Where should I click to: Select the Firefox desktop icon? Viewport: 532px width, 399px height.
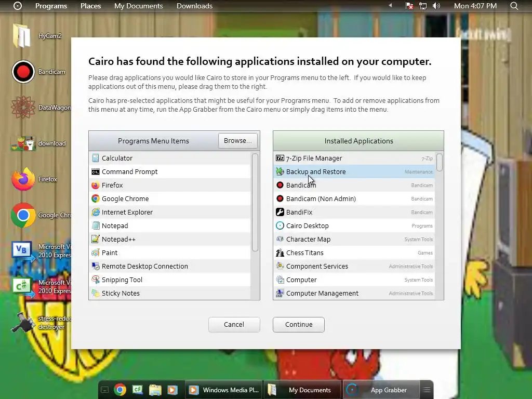[34, 179]
